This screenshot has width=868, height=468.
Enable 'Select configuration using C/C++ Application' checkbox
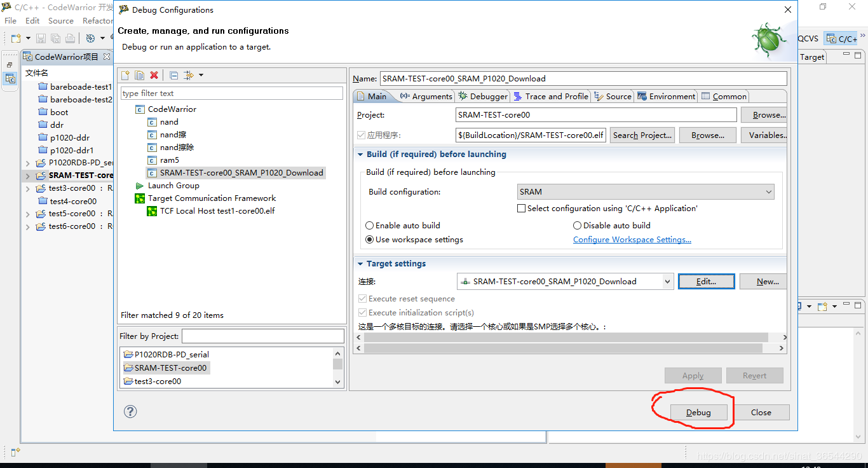coord(522,209)
